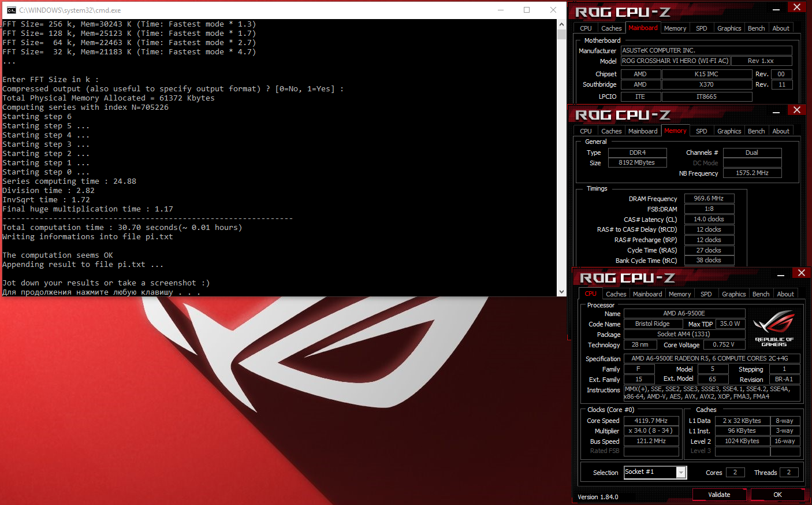Open Bench tab in bottom CPU-Z window
Viewport: 812px width, 505px height.
pos(761,294)
